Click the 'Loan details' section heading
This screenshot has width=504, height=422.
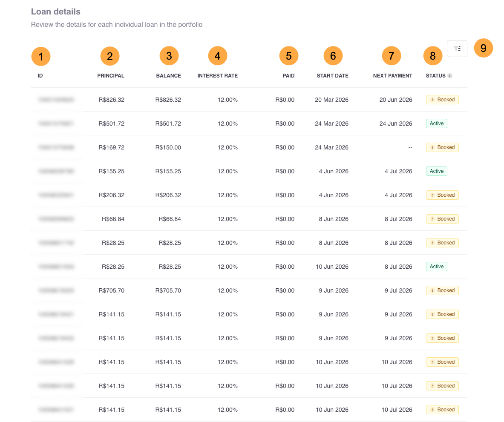56,11
